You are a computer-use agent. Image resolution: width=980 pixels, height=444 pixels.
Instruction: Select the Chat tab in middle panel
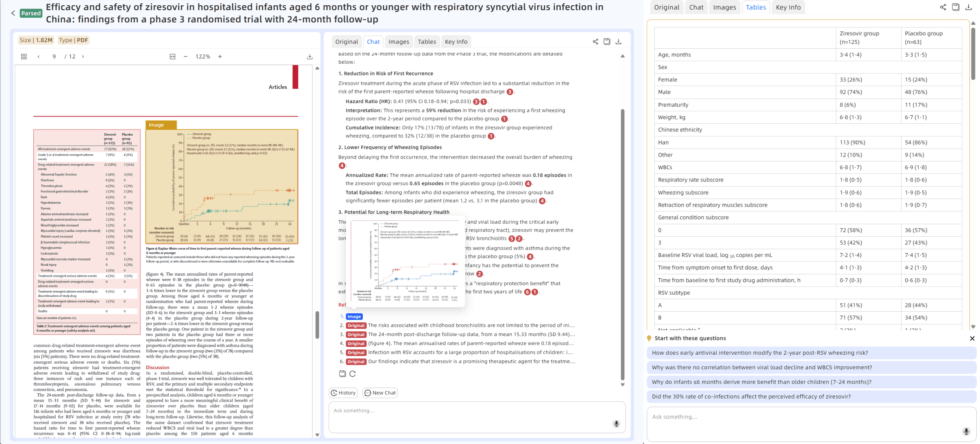click(373, 42)
